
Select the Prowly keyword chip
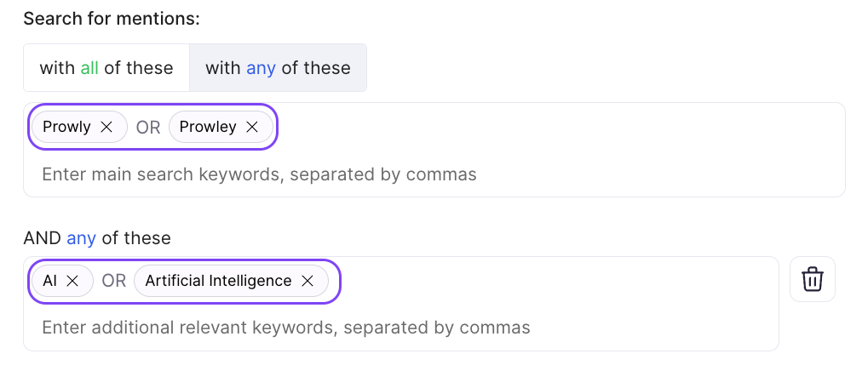coord(66,127)
